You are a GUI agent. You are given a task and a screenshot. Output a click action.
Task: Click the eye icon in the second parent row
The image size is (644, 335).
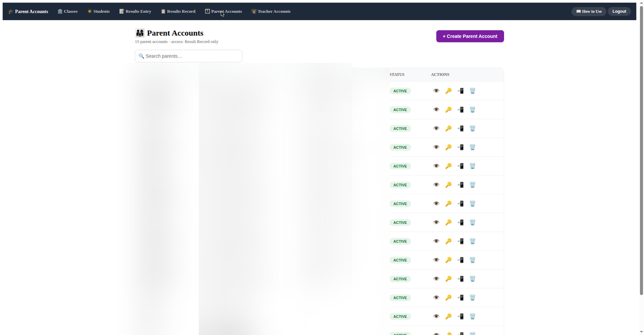click(436, 110)
